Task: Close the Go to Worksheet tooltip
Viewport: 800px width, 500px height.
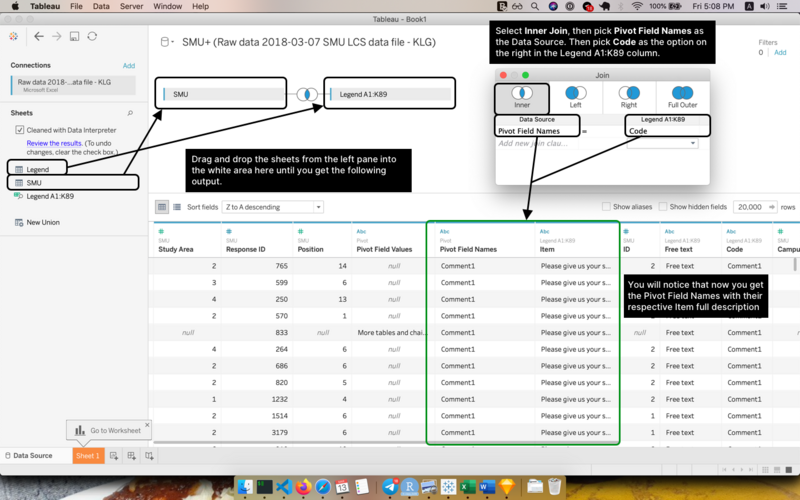Action: click(147, 424)
